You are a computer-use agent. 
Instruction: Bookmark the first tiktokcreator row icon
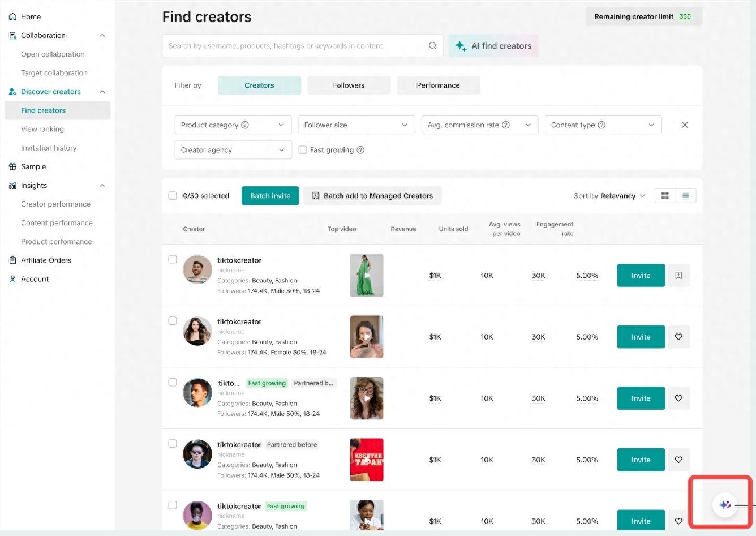[678, 276]
